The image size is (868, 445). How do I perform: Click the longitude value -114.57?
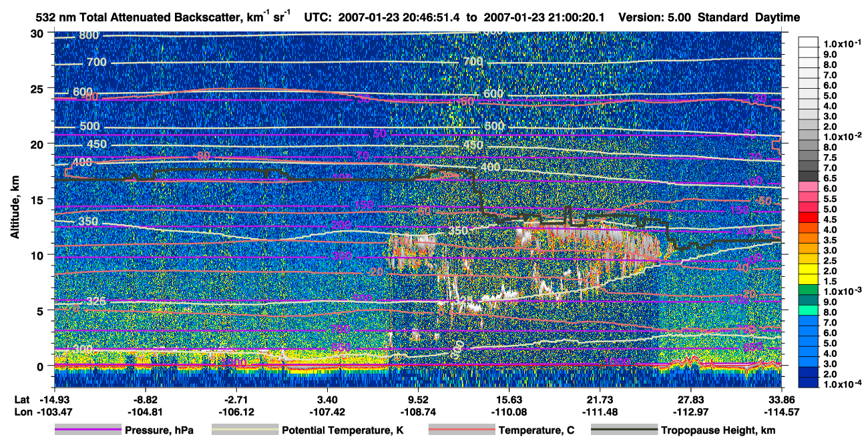[x=782, y=412]
